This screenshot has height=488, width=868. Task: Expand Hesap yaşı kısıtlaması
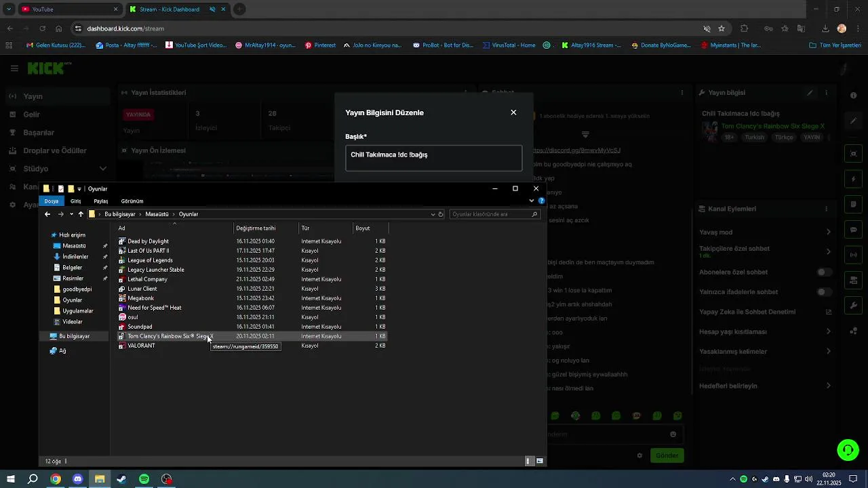click(x=828, y=331)
